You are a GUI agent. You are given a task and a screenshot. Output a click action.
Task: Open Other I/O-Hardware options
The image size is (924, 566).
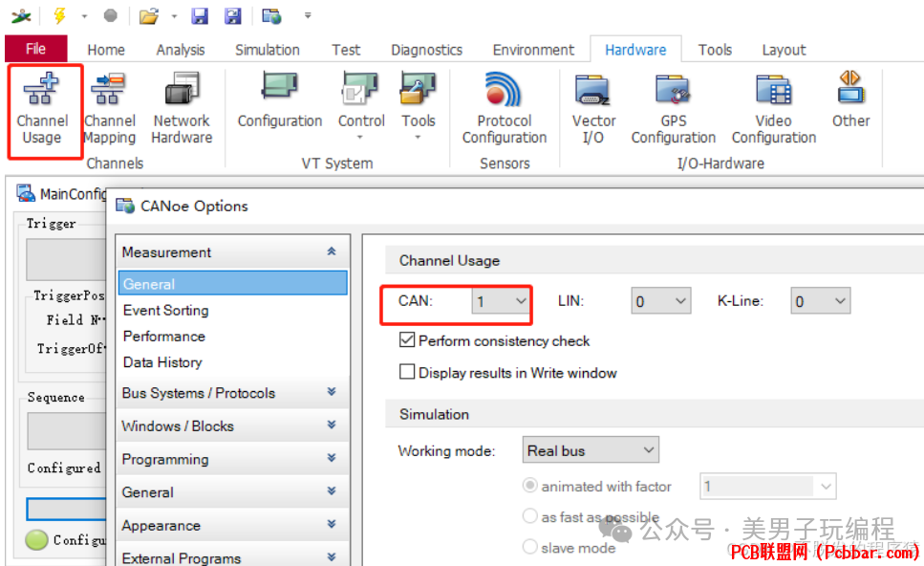coord(850,101)
